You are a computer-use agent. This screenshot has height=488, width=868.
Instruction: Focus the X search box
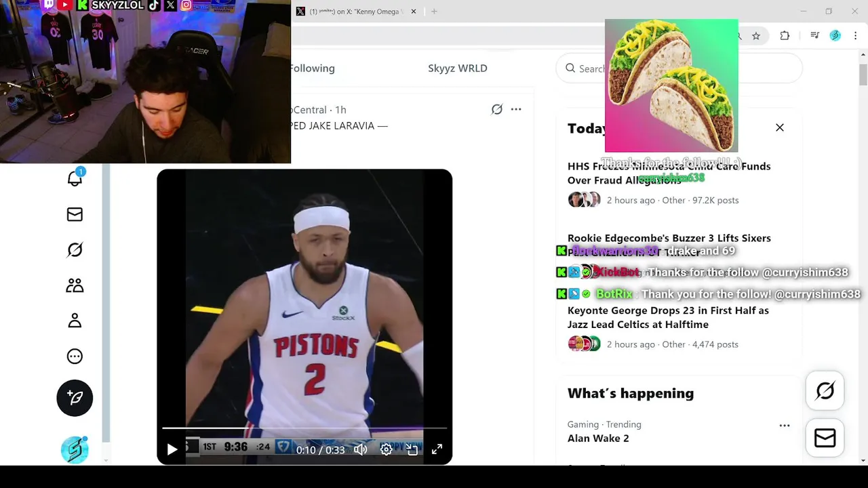[679, 68]
